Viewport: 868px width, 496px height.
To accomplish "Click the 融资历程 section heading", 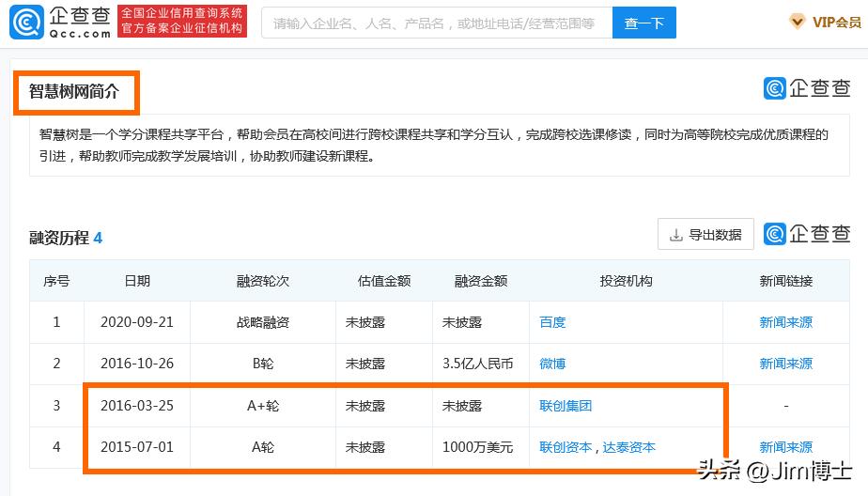I will tap(58, 238).
